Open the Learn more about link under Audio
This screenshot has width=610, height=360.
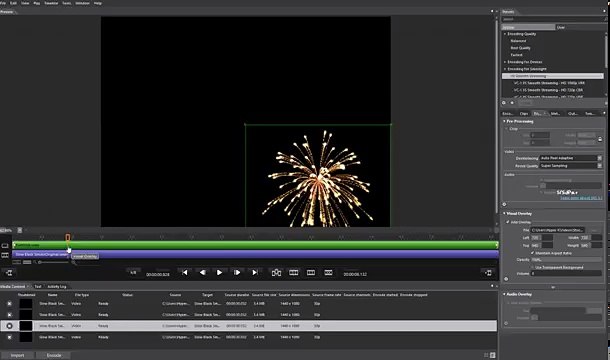click(x=581, y=198)
